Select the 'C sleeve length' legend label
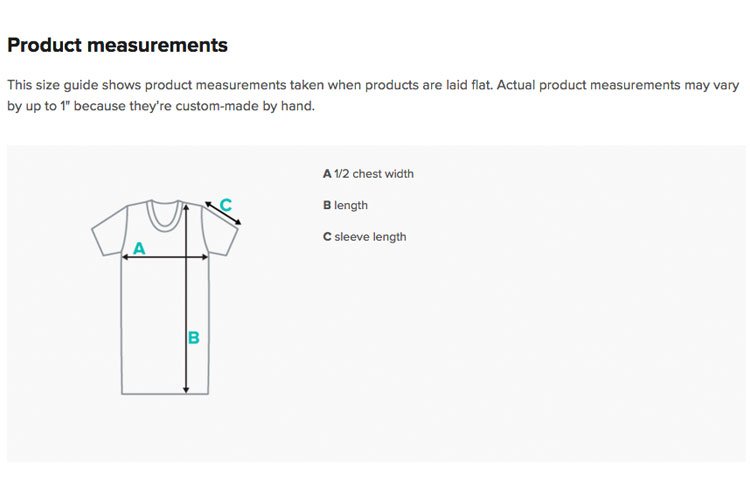750x500 pixels. tap(364, 237)
